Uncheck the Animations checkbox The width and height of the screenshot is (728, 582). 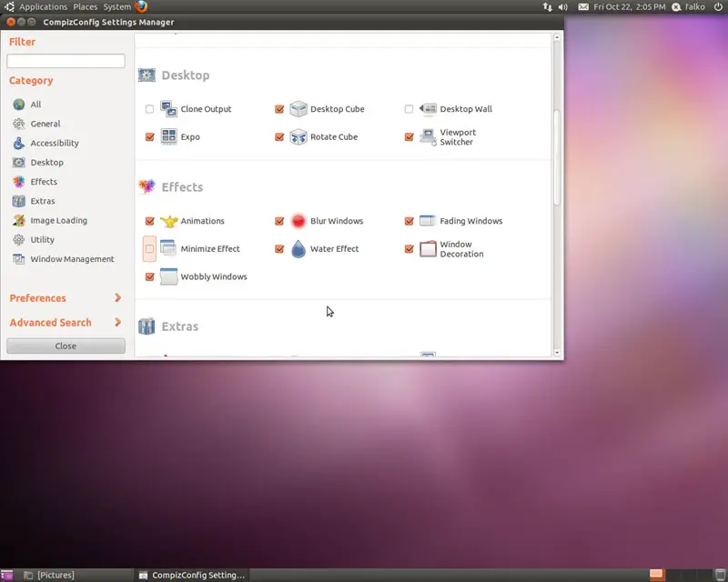point(149,221)
